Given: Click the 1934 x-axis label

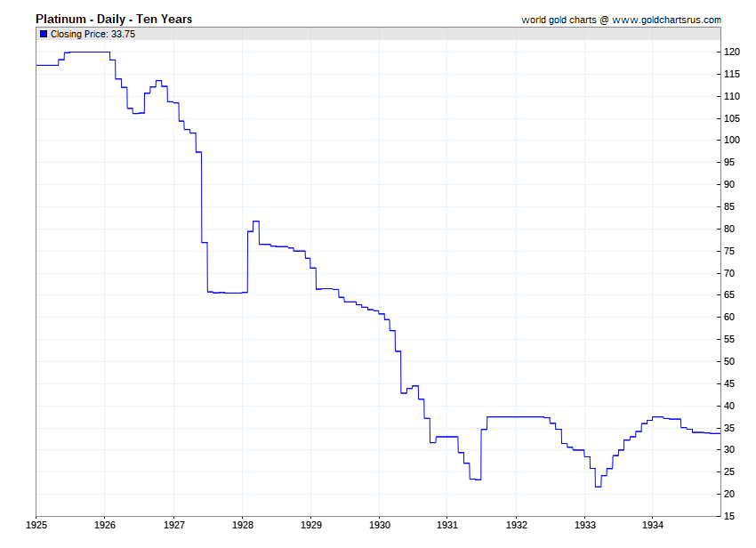Looking at the screenshot, I should tap(652, 526).
